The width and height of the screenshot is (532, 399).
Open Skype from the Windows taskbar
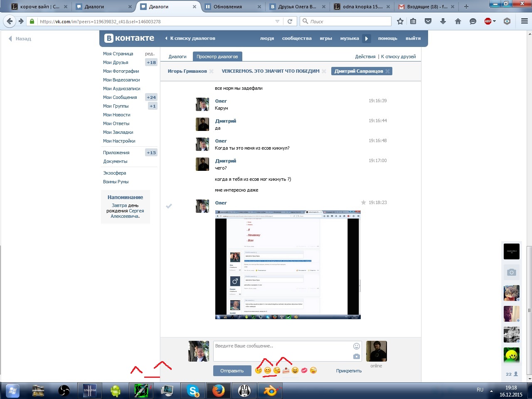pos(193,391)
